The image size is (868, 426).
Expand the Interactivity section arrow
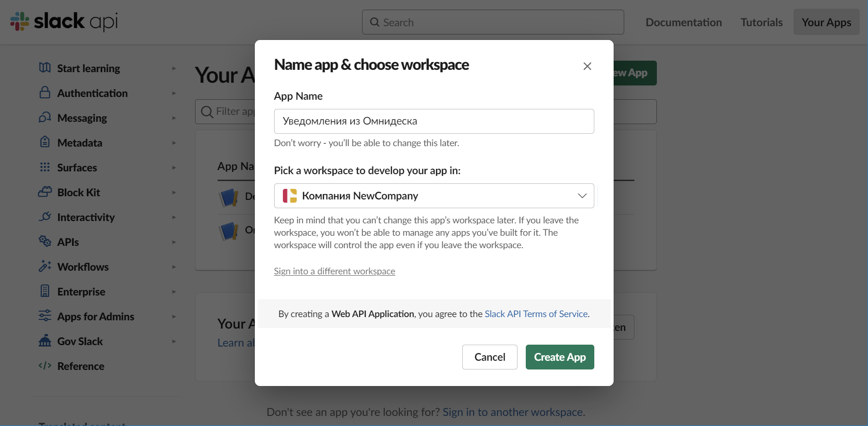tap(174, 217)
